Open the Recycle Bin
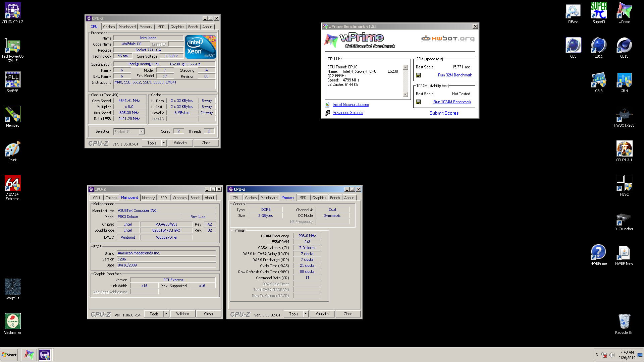 pyautogui.click(x=624, y=324)
